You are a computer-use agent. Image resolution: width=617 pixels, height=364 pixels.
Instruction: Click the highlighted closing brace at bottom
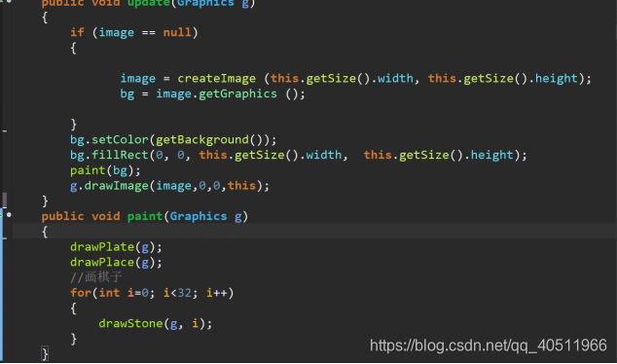pyautogui.click(x=45, y=354)
